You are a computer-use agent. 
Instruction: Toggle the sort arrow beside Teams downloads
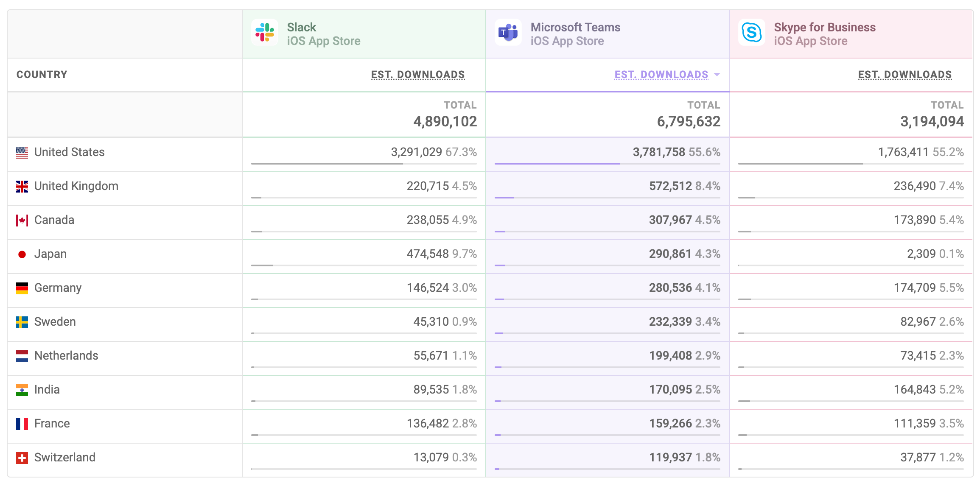point(717,75)
